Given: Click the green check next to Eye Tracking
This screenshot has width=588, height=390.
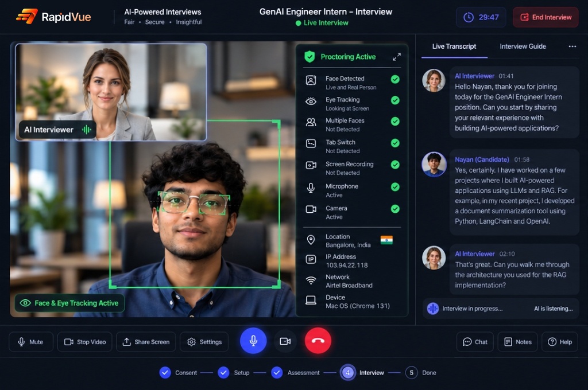Looking at the screenshot, I should pyautogui.click(x=395, y=100).
